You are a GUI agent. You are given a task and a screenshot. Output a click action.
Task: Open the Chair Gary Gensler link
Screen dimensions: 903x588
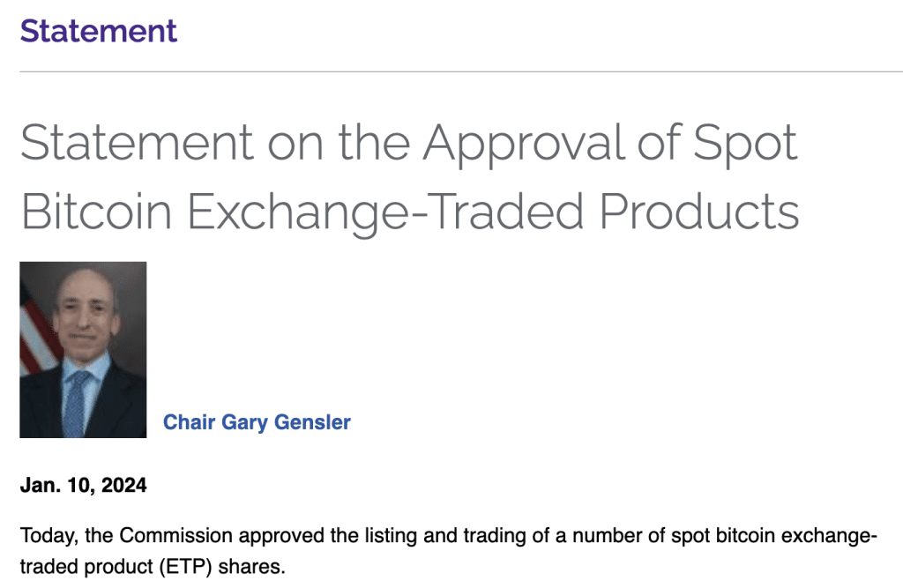pos(257,422)
